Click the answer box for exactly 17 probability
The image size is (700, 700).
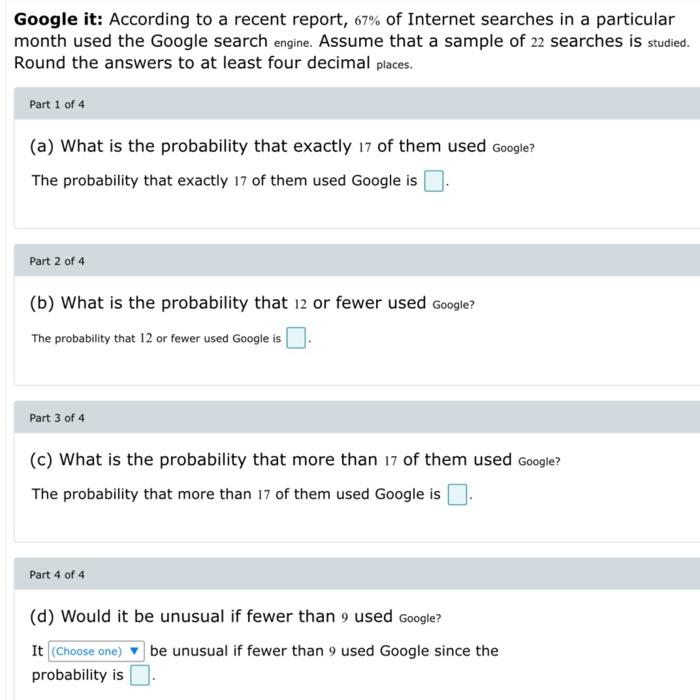[433, 181]
